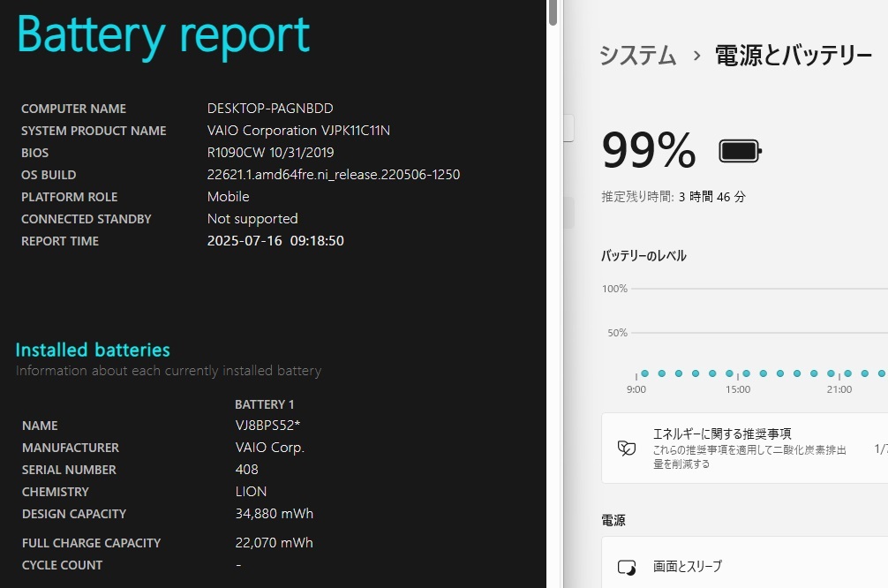
Task: Click the バッテリーのレベル chart heading
Action: tap(643, 255)
